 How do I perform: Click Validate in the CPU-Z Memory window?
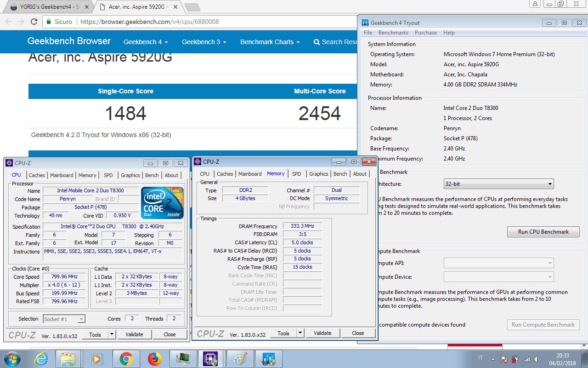tap(322, 333)
